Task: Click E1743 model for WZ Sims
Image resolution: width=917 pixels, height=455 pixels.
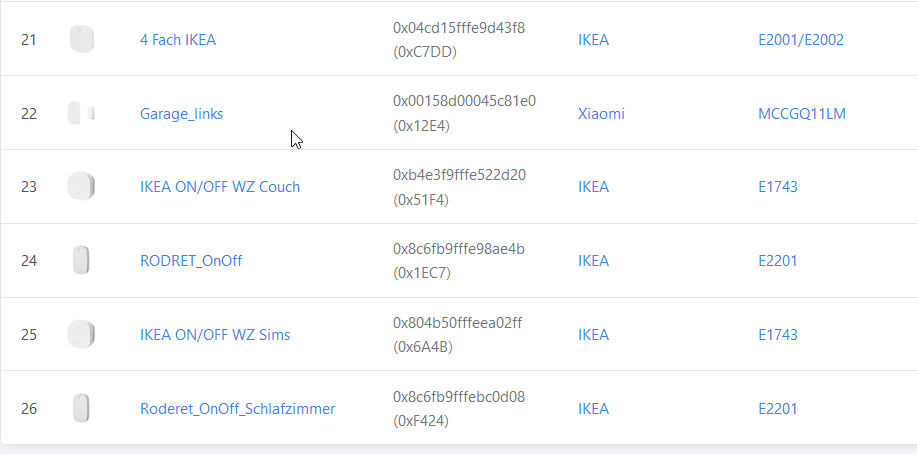Action: click(778, 335)
